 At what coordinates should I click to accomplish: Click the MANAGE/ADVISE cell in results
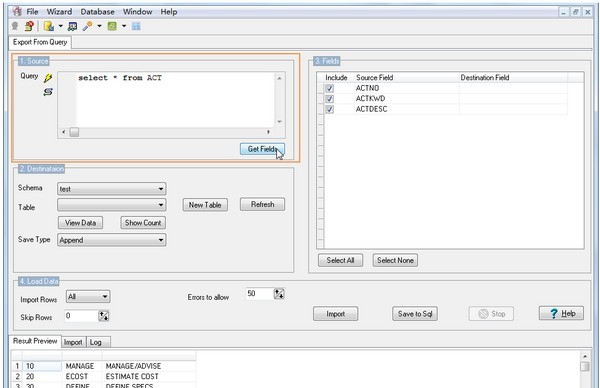click(x=149, y=366)
